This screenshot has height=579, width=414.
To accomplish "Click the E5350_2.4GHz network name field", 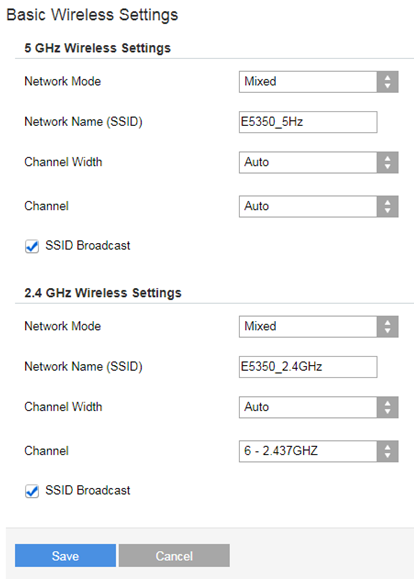I will tap(308, 367).
